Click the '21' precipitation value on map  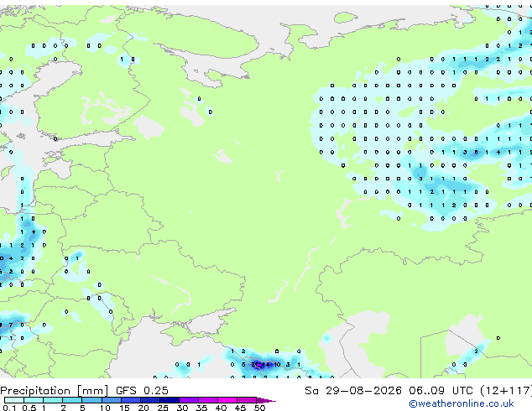(x=255, y=365)
